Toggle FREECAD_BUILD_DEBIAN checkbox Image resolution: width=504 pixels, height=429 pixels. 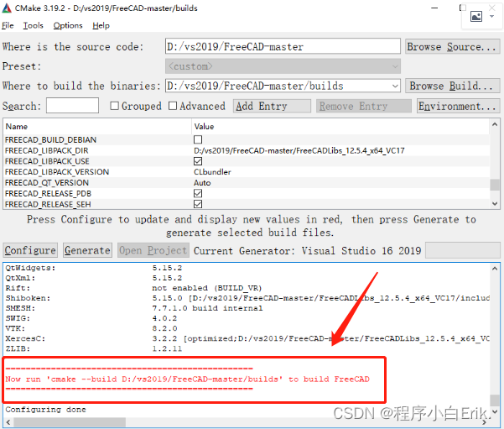tap(198, 139)
